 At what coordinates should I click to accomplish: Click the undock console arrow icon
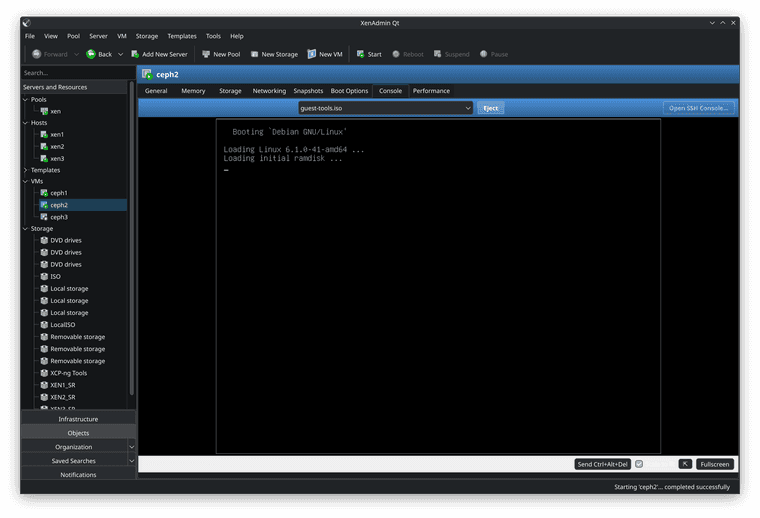click(x=685, y=464)
